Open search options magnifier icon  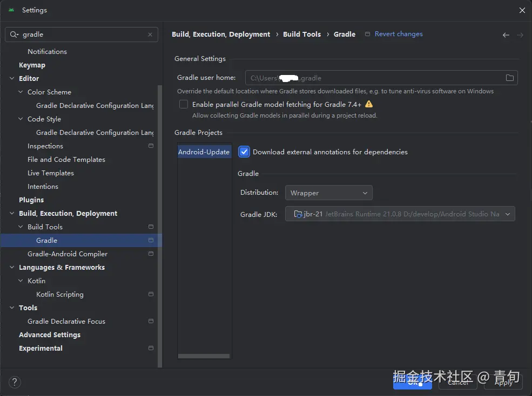point(14,35)
